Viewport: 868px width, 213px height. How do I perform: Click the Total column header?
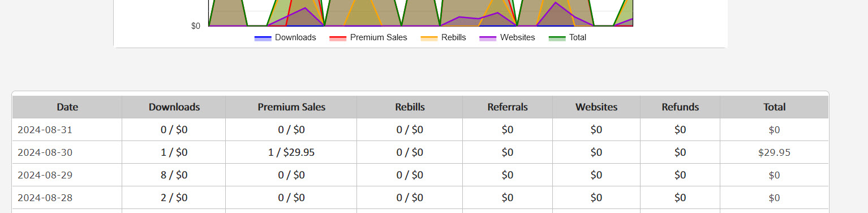point(774,107)
